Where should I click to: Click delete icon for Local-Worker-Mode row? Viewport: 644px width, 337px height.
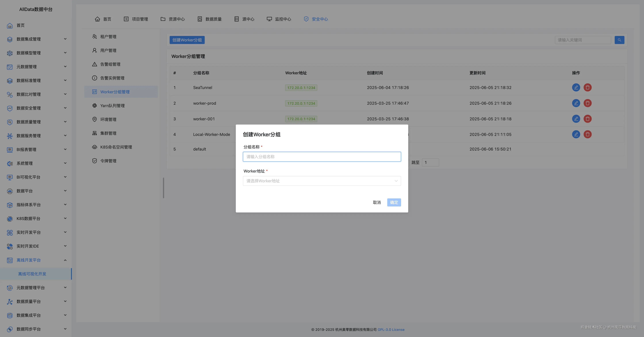(587, 135)
